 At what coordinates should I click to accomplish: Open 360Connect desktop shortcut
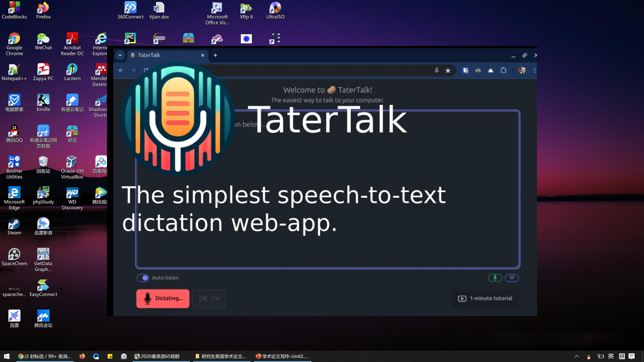[x=130, y=10]
